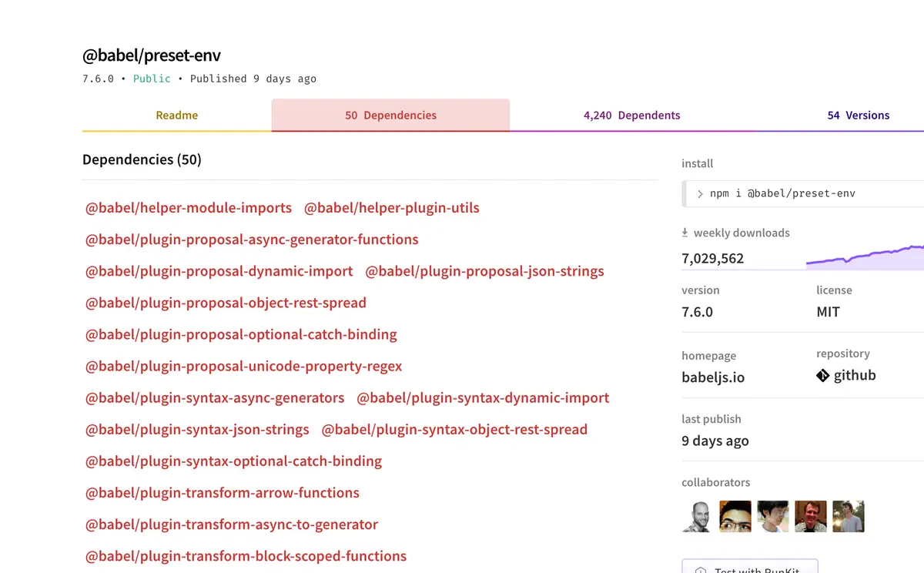The image size is (924, 573).
Task: Go to @babel/plugin-proposal-object-rest-spread package
Action: pyautogui.click(x=226, y=303)
